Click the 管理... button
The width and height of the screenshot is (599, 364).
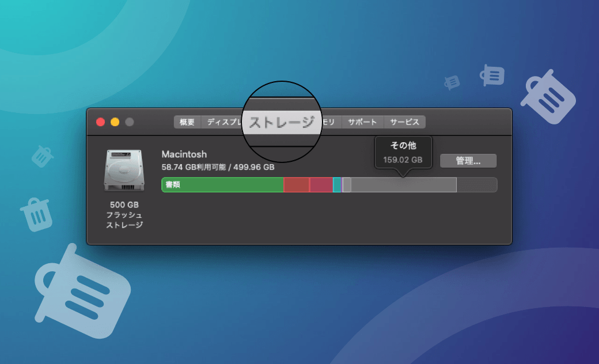tap(468, 161)
